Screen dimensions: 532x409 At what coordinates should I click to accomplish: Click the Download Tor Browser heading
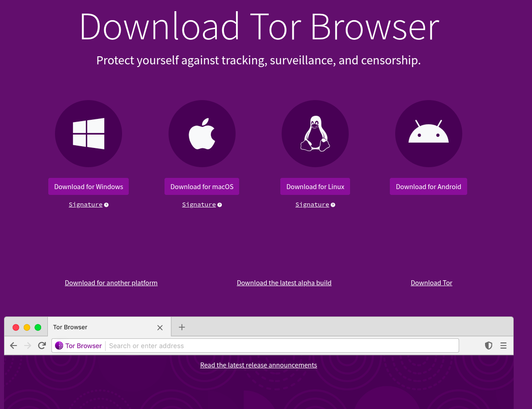tap(260, 26)
